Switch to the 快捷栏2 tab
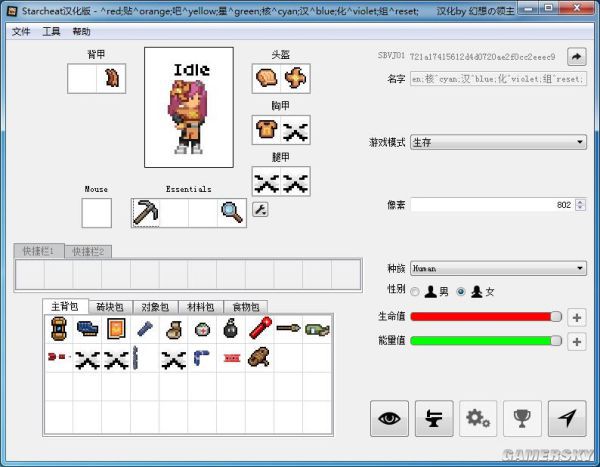 [88, 251]
